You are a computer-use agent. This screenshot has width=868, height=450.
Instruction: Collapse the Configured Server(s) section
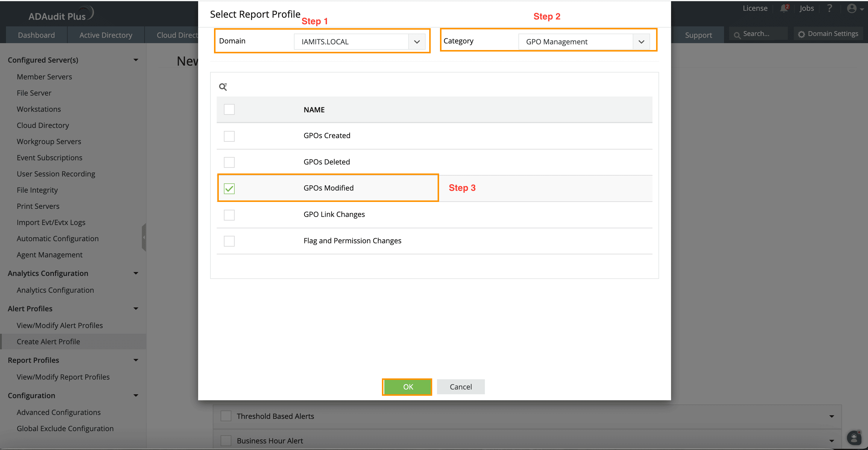click(x=136, y=60)
